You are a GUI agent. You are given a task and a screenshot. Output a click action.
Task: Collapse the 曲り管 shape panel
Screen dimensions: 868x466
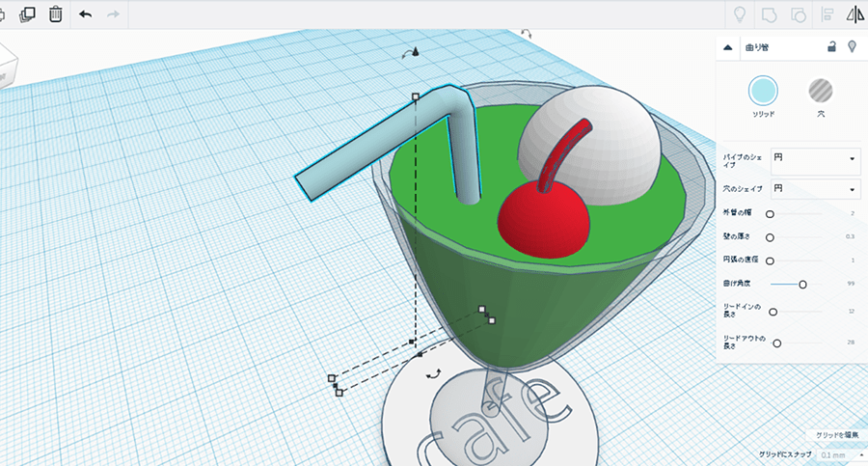click(728, 46)
